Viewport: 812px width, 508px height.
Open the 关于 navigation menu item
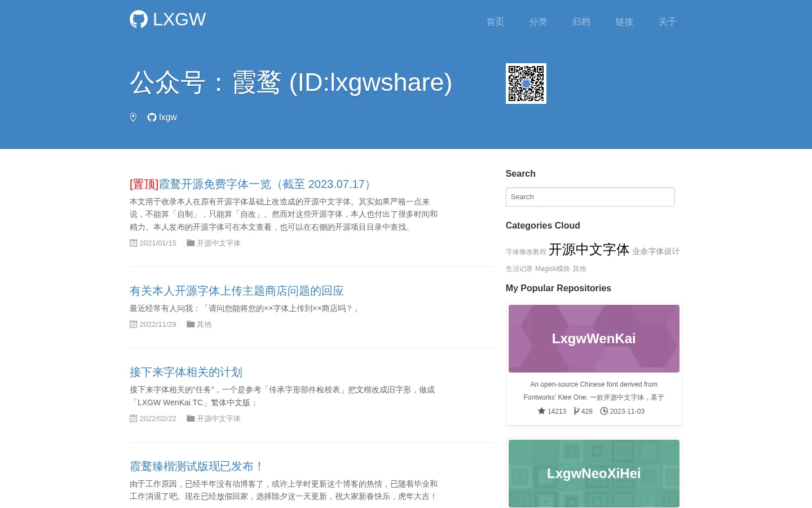pos(667,21)
